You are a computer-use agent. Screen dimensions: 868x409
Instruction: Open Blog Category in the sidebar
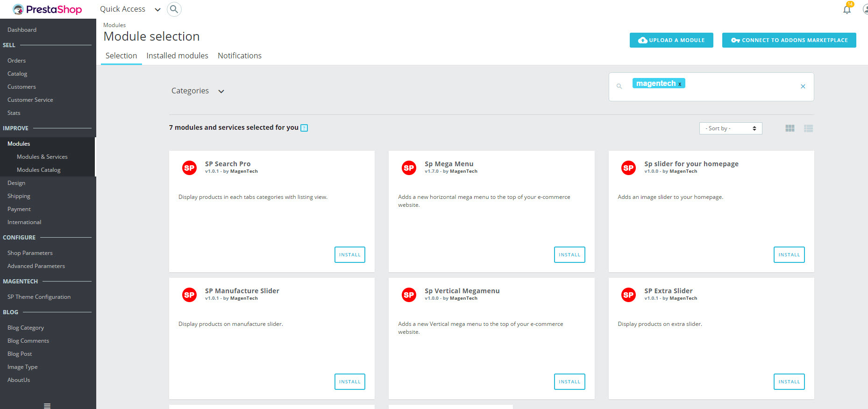tap(26, 328)
